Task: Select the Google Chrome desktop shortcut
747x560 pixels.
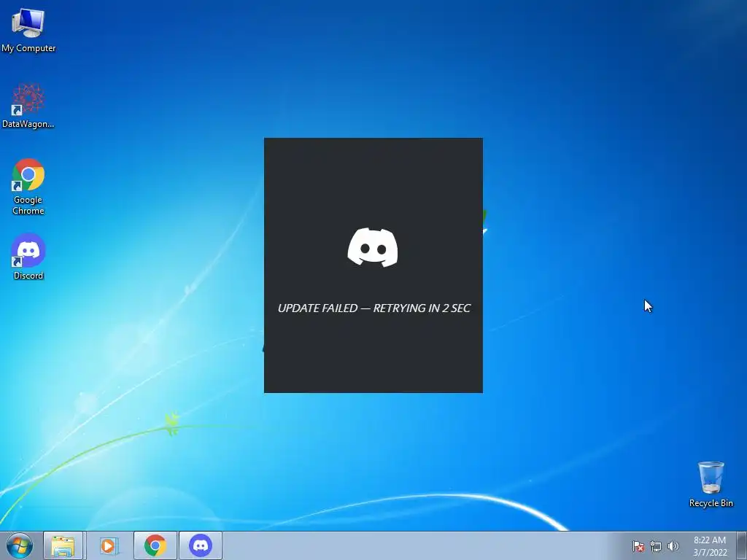Action: 28,186
